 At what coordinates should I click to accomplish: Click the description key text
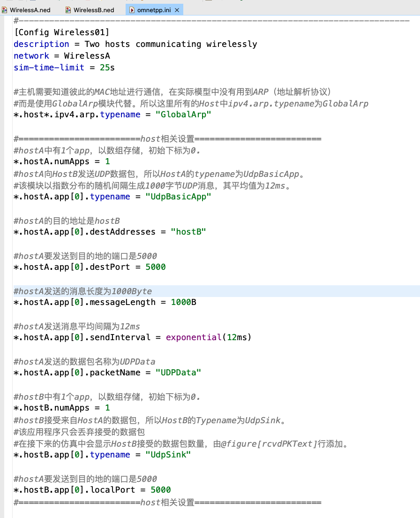(41, 44)
